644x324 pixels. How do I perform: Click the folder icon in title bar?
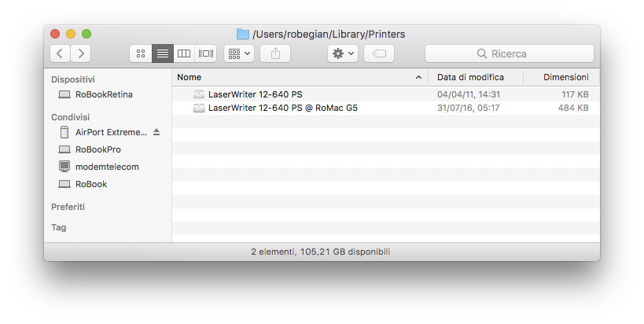243,34
